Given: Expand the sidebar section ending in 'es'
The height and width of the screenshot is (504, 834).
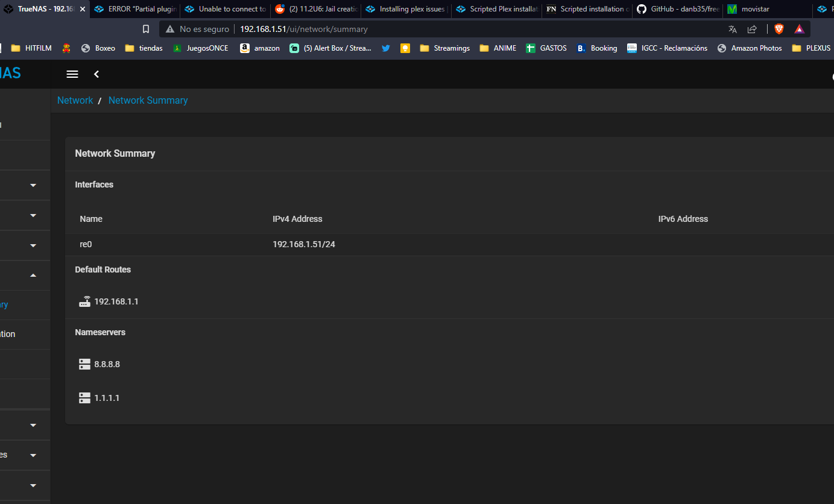Looking at the screenshot, I should point(33,455).
